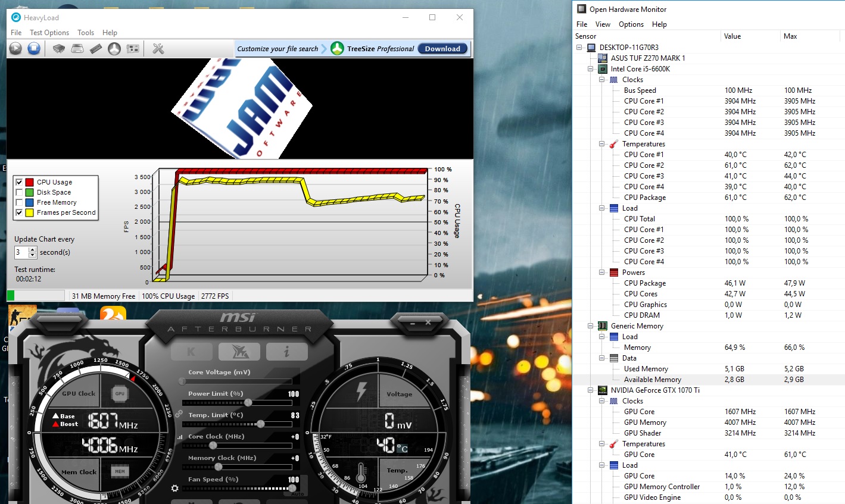The height and width of the screenshot is (504, 845).
Task: Collapse the Powers group
Action: tap(602, 273)
